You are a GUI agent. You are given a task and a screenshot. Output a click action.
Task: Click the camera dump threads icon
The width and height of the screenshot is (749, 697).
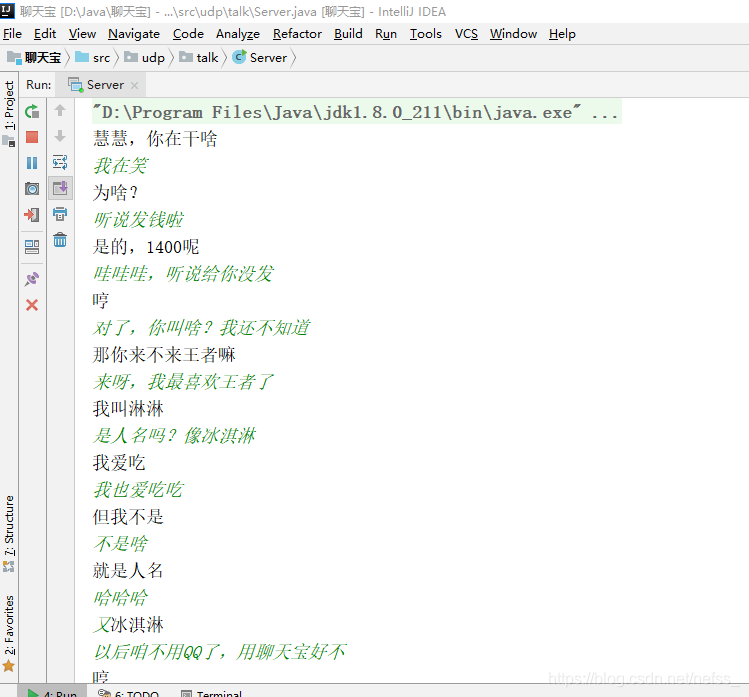click(x=32, y=189)
